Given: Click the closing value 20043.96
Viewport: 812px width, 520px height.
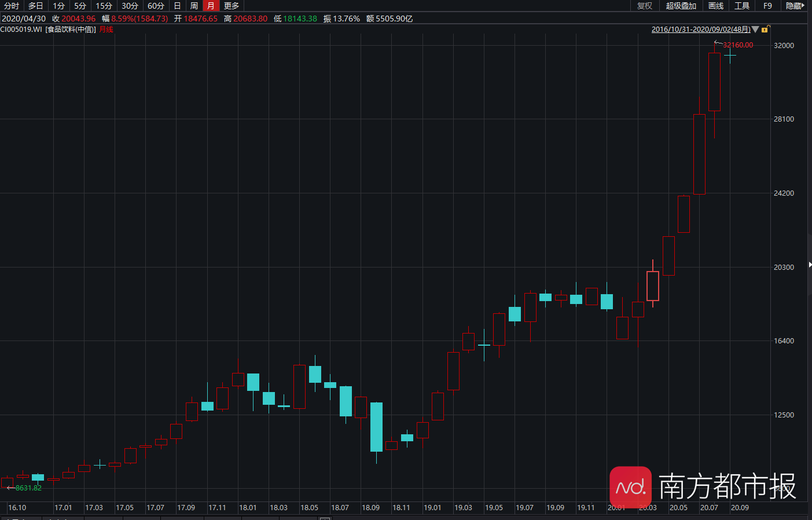Looking at the screenshot, I should [79, 19].
